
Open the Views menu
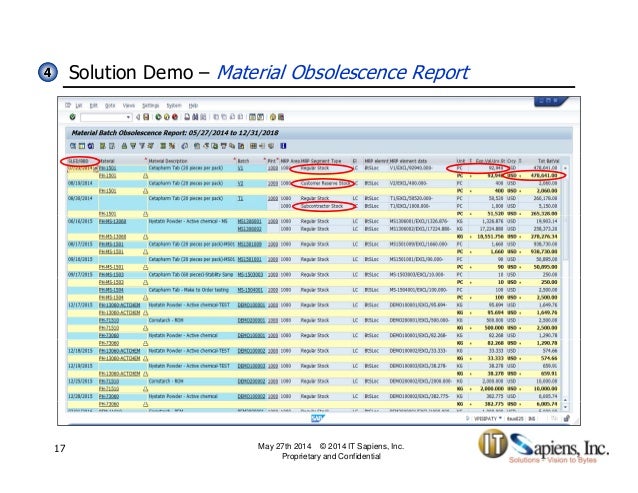tap(129, 105)
